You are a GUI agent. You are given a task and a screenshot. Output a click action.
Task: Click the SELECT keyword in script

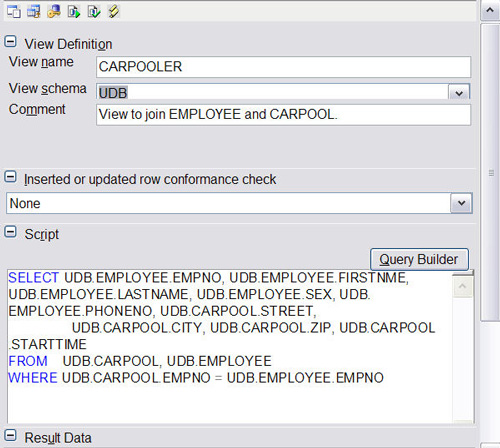[33, 278]
